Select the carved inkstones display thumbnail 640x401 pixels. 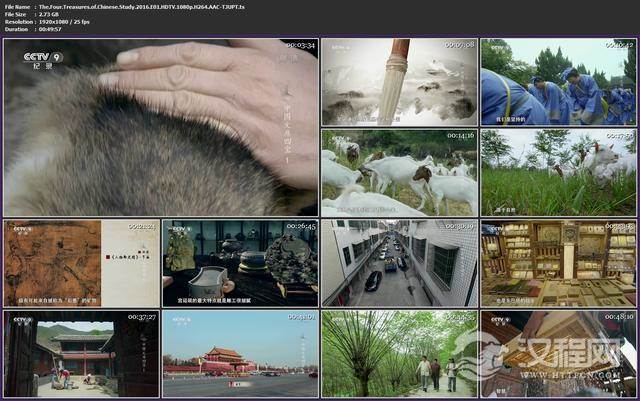[240, 263]
